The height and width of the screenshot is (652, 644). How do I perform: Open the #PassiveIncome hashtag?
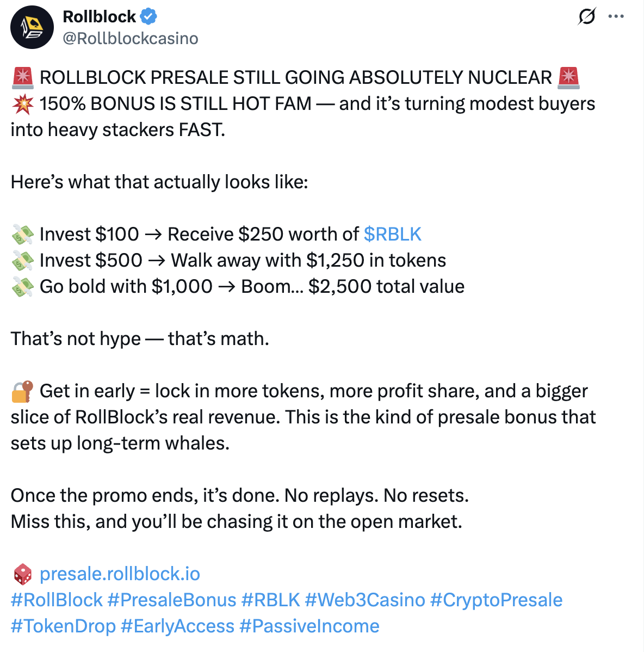tap(309, 626)
